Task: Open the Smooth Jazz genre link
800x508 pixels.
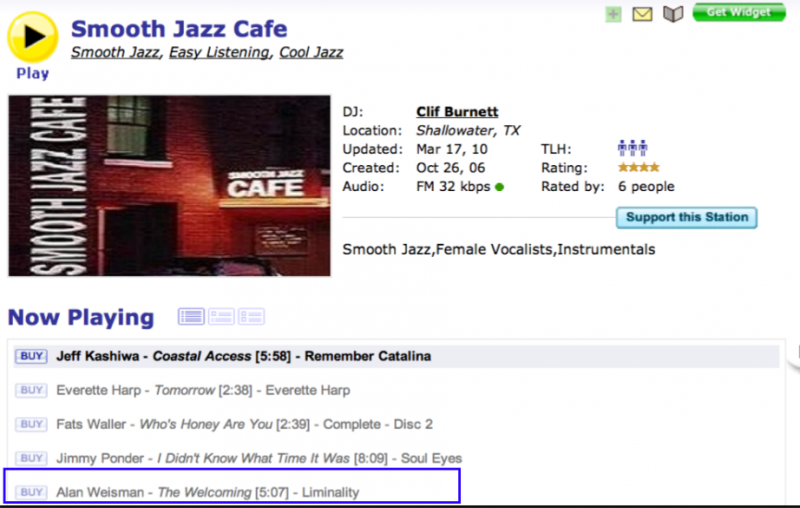Action: [115, 52]
